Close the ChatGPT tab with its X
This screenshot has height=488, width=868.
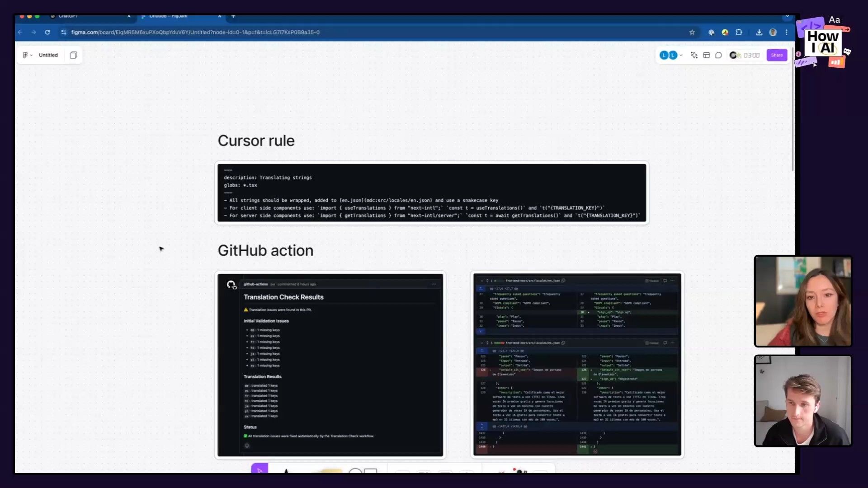[129, 17]
